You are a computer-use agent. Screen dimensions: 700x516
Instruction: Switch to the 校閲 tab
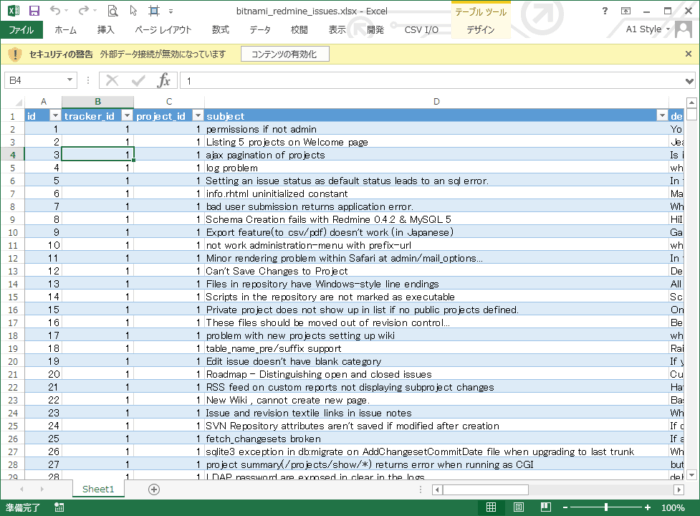coord(299,30)
